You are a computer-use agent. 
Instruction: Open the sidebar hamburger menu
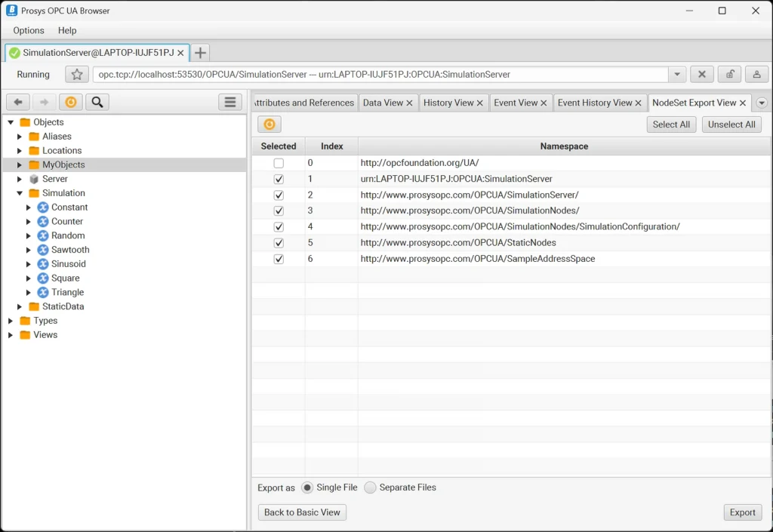click(x=229, y=102)
